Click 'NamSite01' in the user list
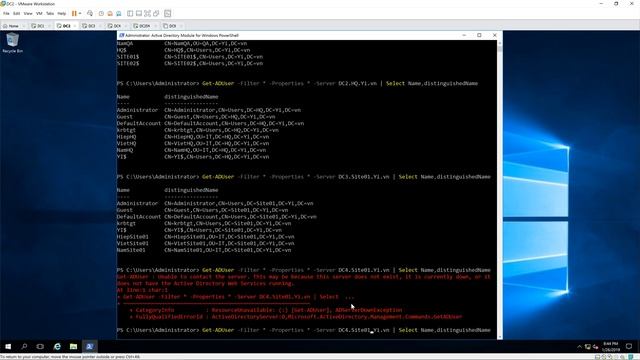 (x=131, y=250)
